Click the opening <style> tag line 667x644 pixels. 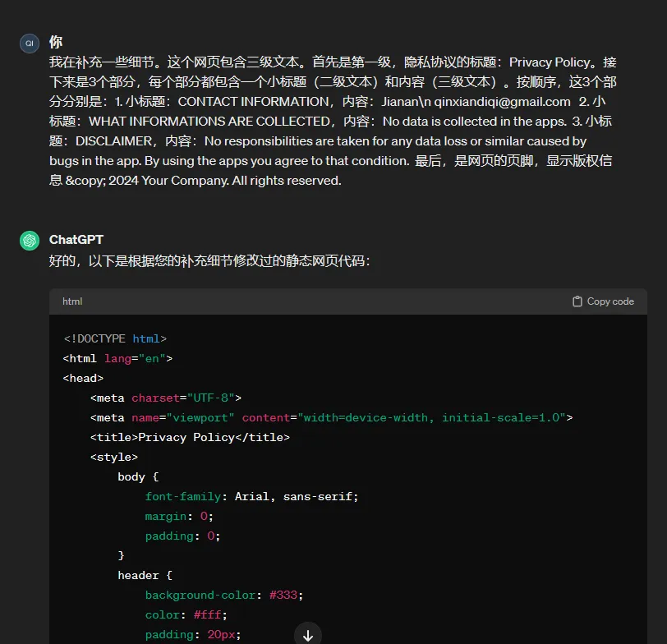click(114, 457)
